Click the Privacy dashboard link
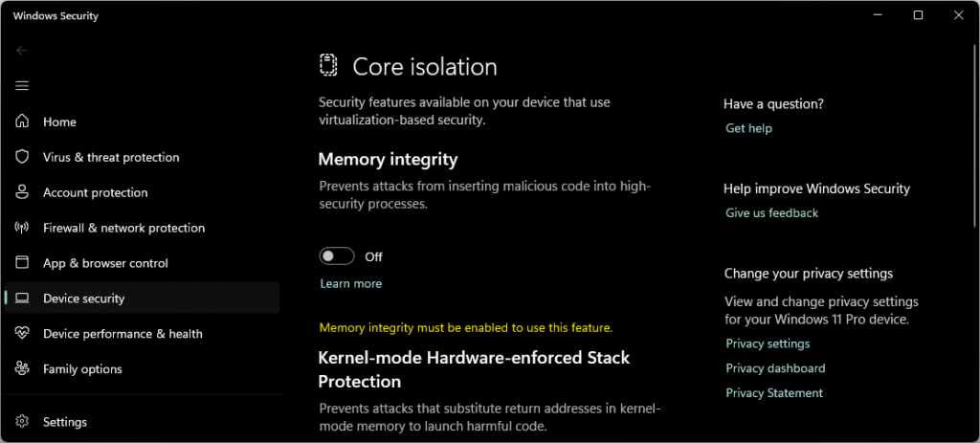 pyautogui.click(x=775, y=368)
